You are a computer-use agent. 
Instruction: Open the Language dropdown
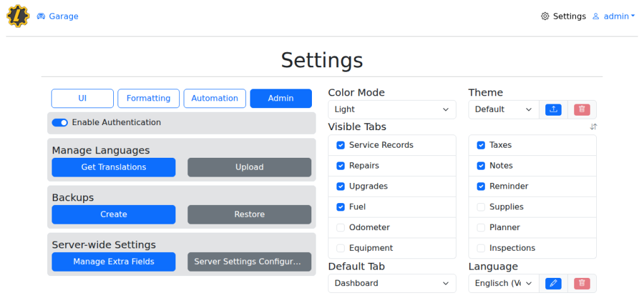504,283
